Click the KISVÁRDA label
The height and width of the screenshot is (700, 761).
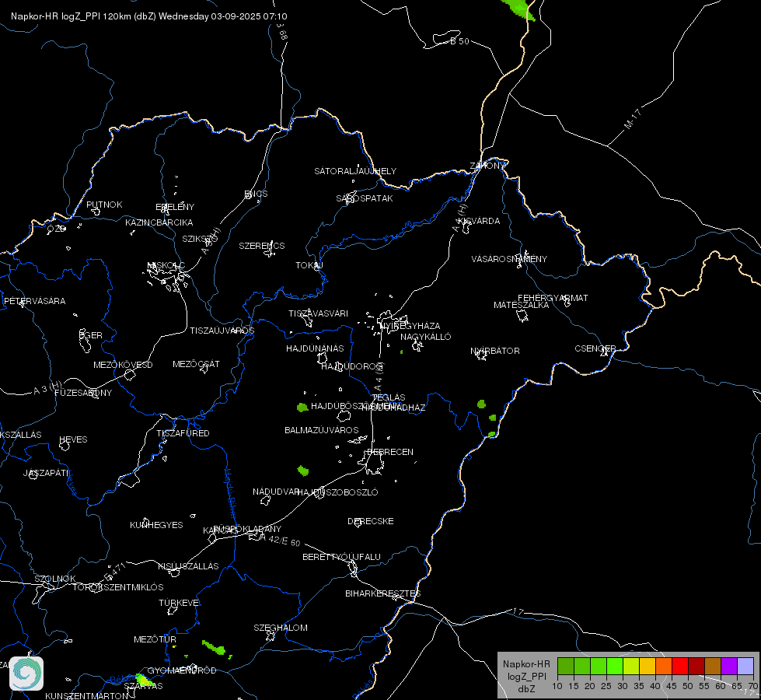(x=480, y=221)
